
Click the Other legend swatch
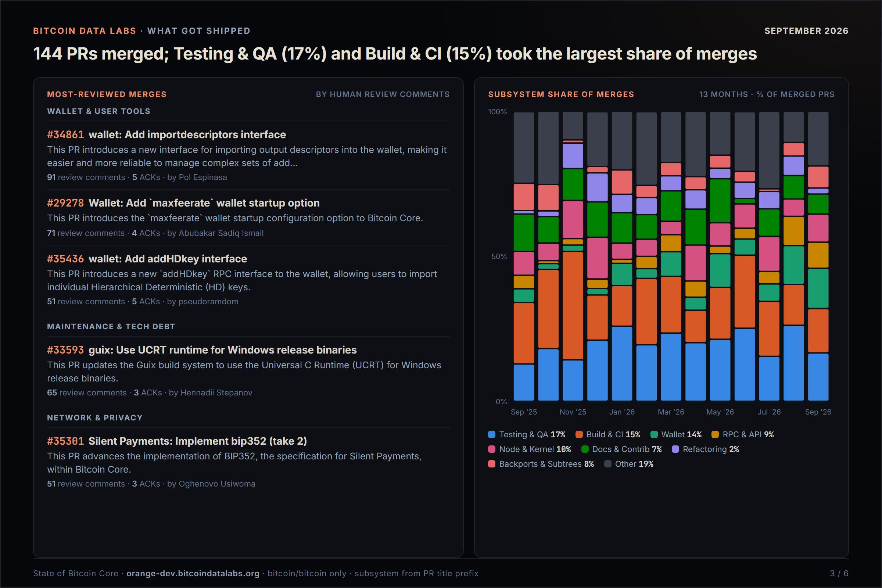coord(608,463)
